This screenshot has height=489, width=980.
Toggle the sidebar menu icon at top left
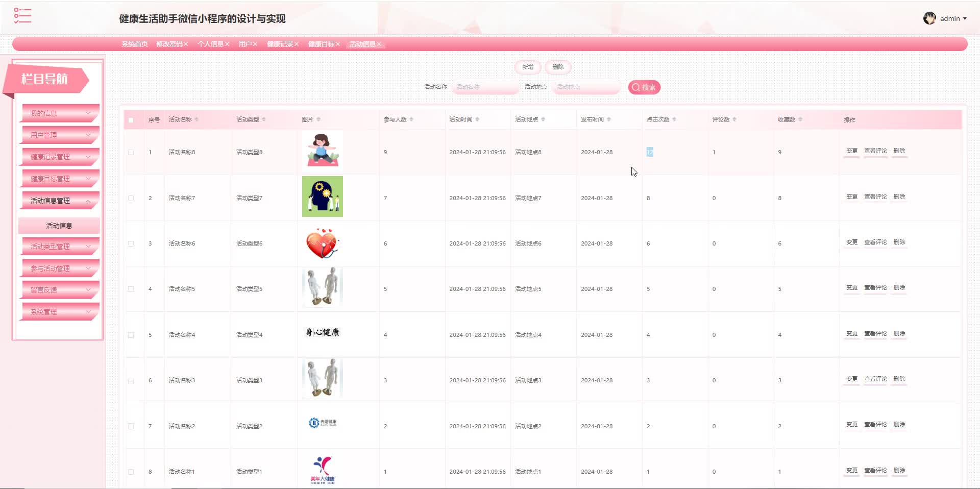pyautogui.click(x=22, y=16)
